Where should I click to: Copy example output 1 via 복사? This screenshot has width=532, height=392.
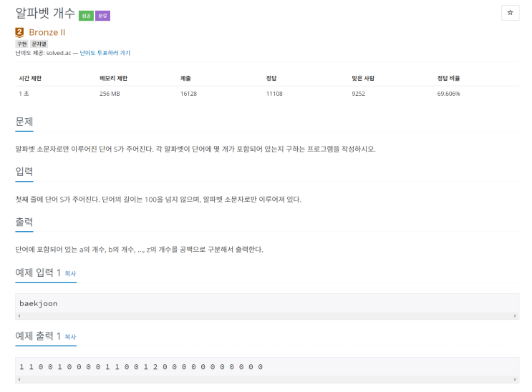coord(70,337)
